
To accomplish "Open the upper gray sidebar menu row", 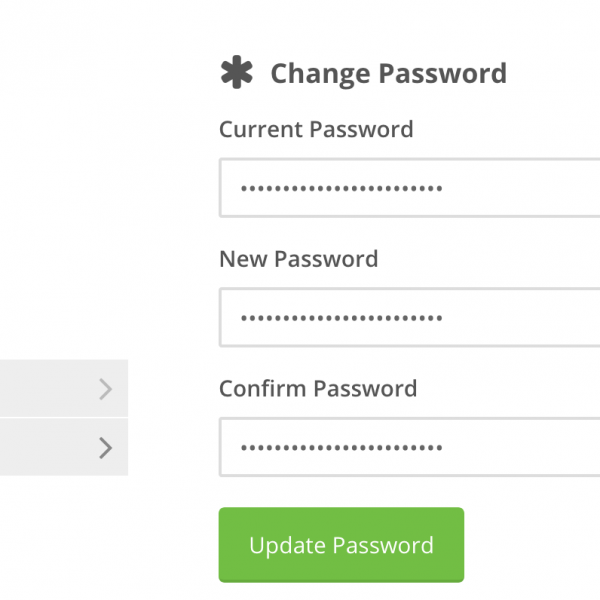I will [50, 388].
